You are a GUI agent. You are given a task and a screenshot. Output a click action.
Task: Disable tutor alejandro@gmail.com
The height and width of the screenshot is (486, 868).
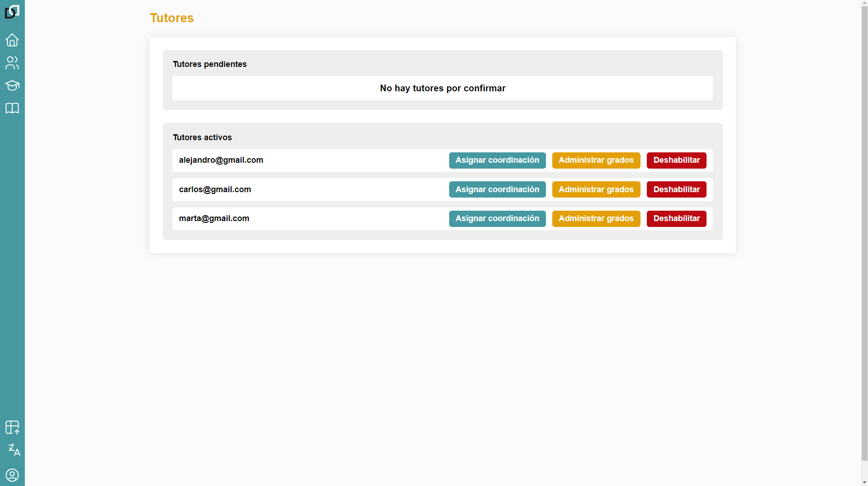(x=676, y=160)
